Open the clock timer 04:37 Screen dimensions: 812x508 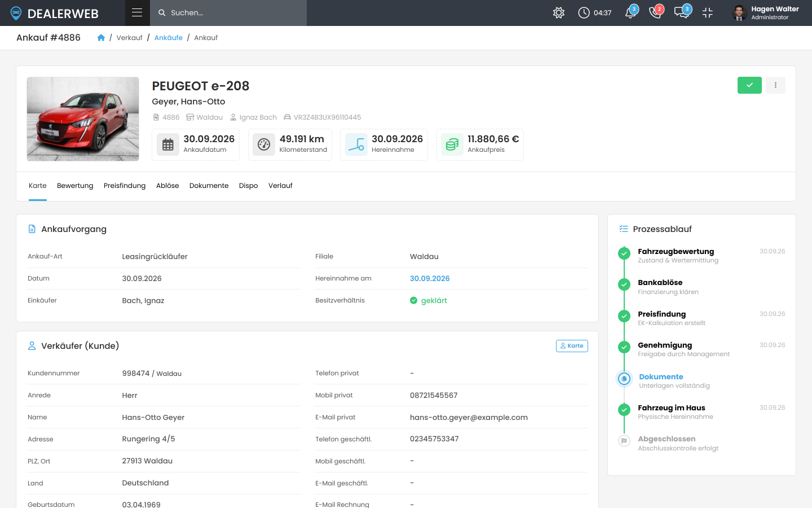pos(595,12)
